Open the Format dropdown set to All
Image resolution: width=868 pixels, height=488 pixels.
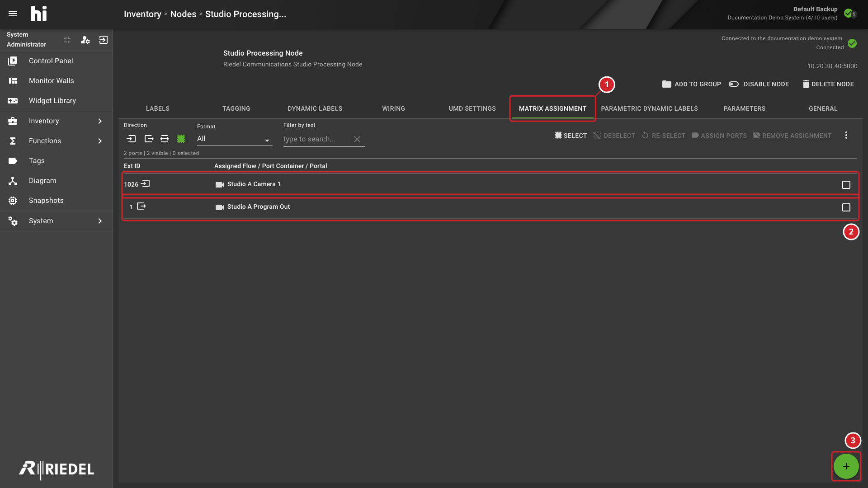[x=234, y=139]
